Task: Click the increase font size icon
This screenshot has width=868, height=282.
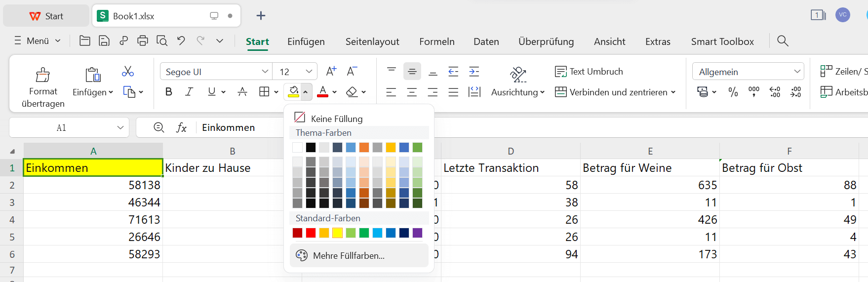Action: pos(331,72)
